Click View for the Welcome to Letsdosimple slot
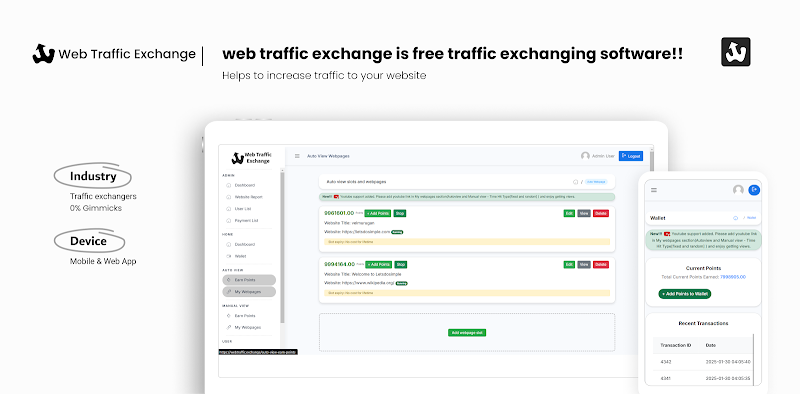This screenshot has width=800, height=394. pos(584,264)
